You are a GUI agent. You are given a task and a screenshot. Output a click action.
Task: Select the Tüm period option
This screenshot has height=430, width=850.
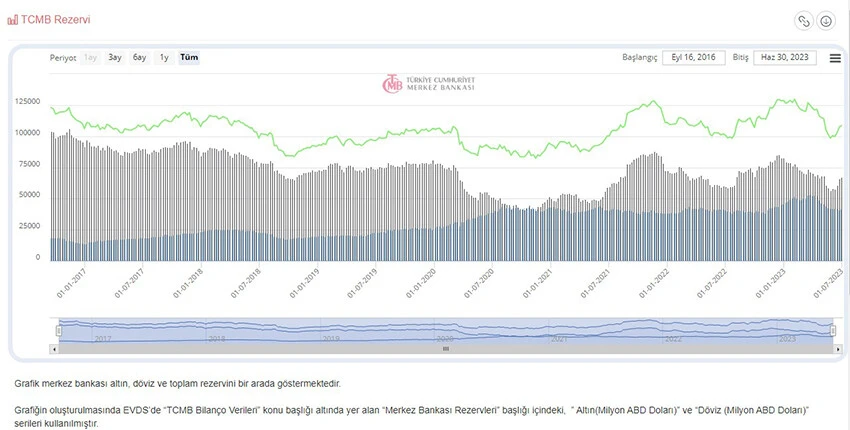[189, 58]
